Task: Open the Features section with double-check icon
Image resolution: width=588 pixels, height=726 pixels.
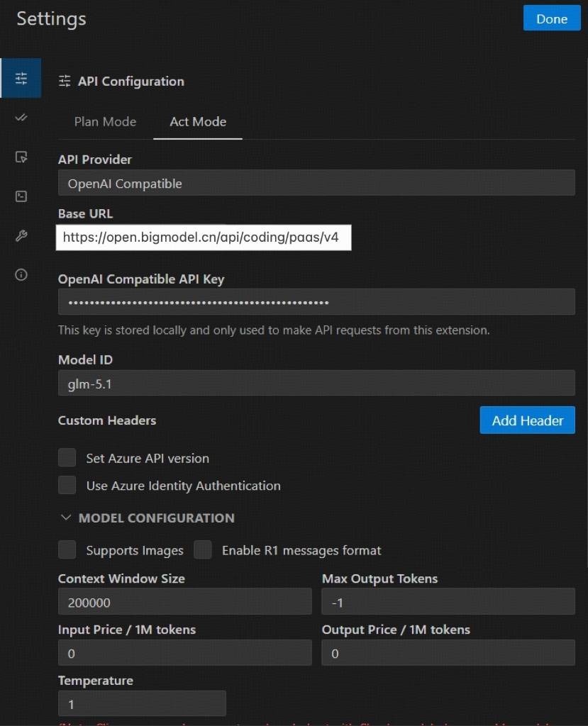Action: coord(21,118)
